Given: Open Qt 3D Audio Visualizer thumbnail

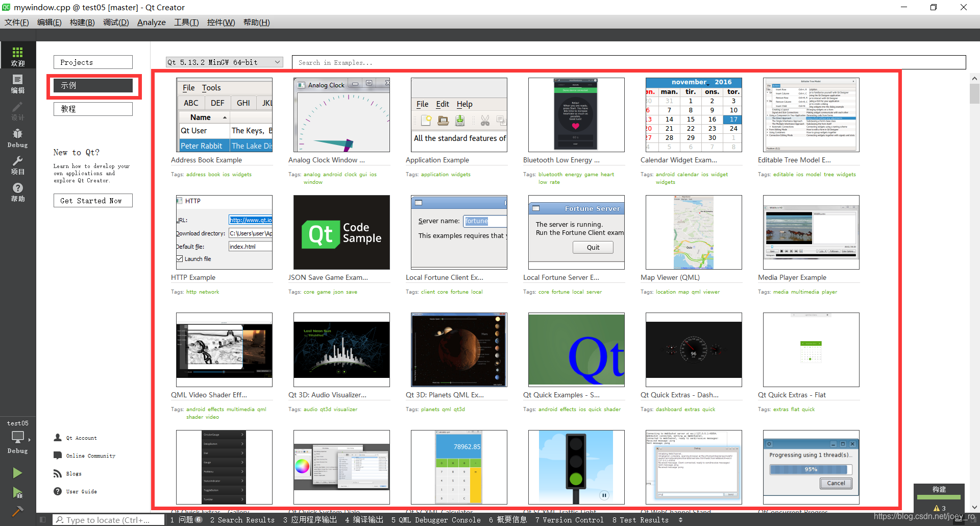Looking at the screenshot, I should tap(341, 350).
